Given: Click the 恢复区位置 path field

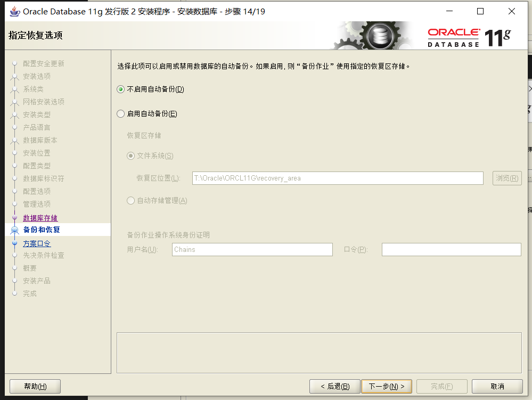Looking at the screenshot, I should [x=337, y=178].
